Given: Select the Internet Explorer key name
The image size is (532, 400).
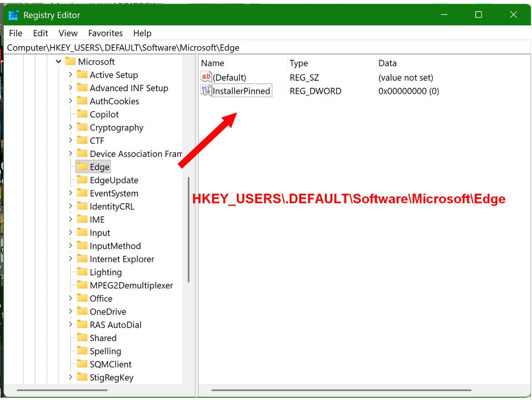Looking at the screenshot, I should [122, 259].
